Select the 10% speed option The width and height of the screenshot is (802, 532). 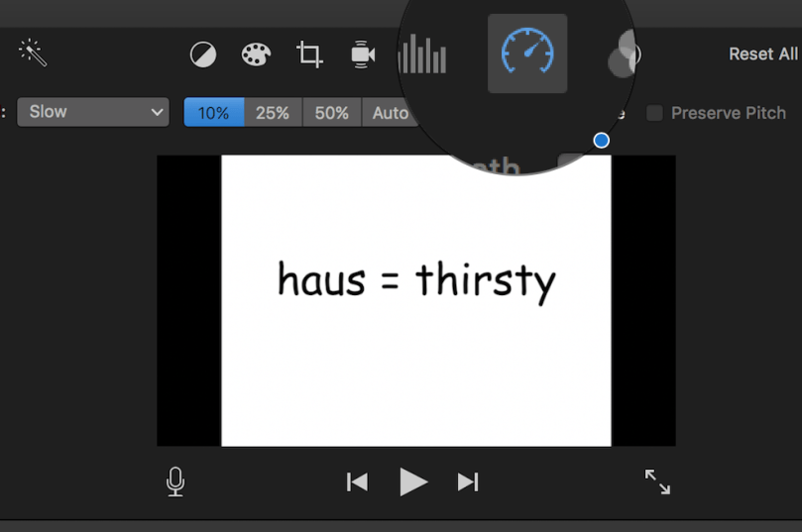213,113
